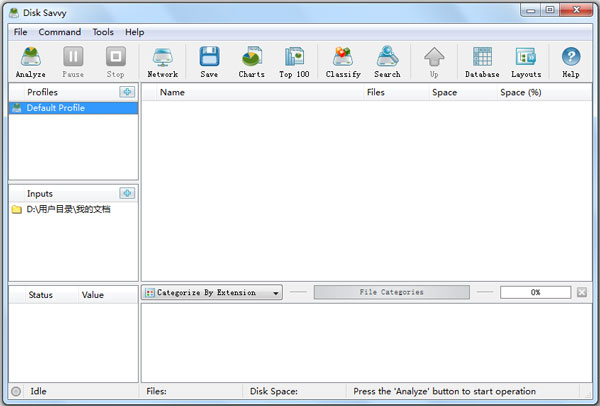Image resolution: width=600 pixels, height=406 pixels.
Task: Open the Categorize By Extension dropdown
Action: 212,292
